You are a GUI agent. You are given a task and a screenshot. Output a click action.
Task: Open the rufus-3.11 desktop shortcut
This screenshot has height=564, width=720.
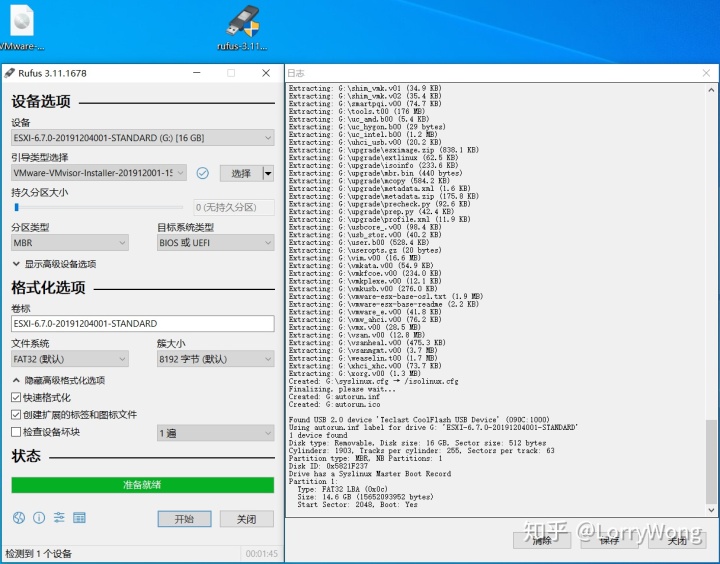coord(242,27)
